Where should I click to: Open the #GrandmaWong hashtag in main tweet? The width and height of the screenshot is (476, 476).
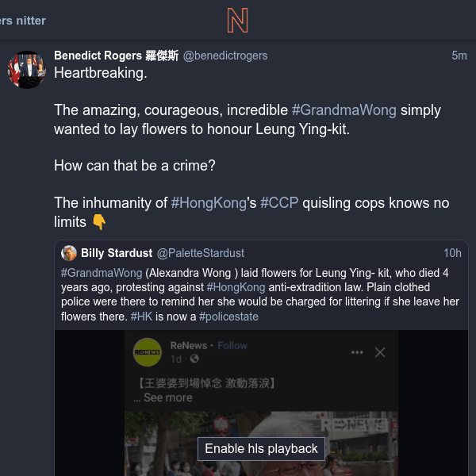tap(344, 110)
